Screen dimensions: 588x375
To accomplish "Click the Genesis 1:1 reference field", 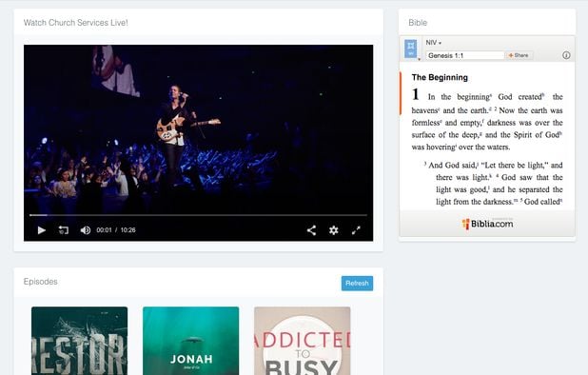I will [464, 55].
